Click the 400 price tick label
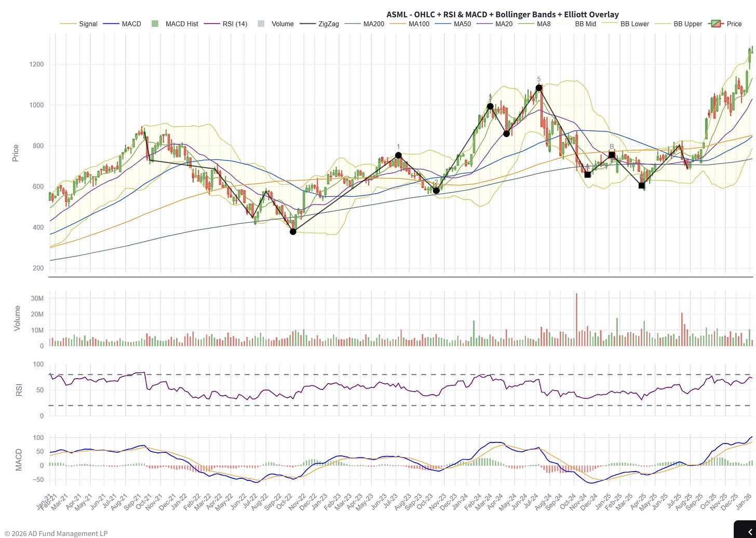Image resolution: width=756 pixels, height=538 pixels. 38,227
